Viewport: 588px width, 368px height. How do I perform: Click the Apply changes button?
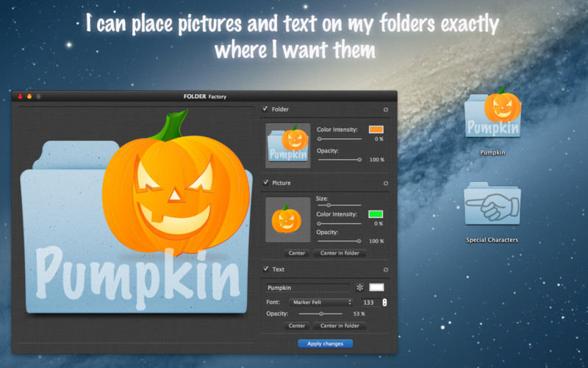[325, 344]
